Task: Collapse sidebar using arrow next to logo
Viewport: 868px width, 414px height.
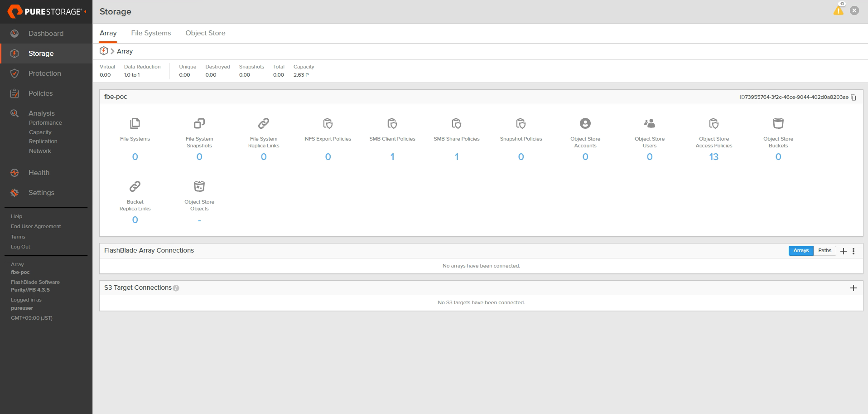Action: (85, 11)
